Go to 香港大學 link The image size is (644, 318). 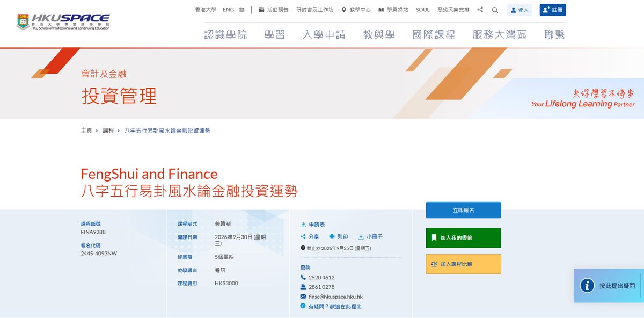coord(206,10)
